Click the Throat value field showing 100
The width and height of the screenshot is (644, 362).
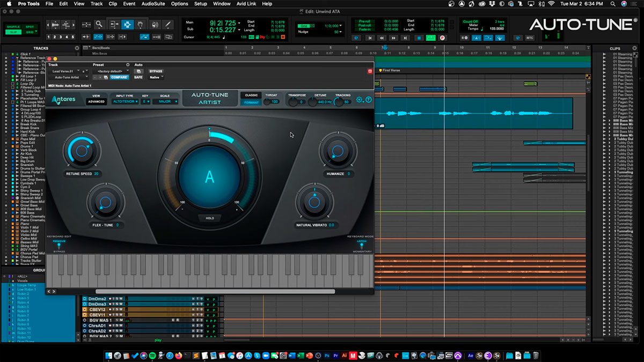[274, 102]
